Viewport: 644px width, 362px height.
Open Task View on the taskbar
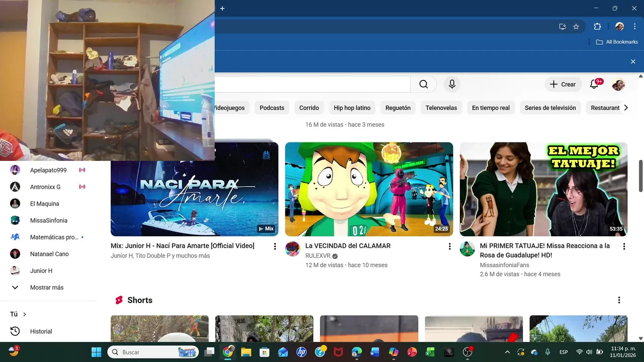210,352
